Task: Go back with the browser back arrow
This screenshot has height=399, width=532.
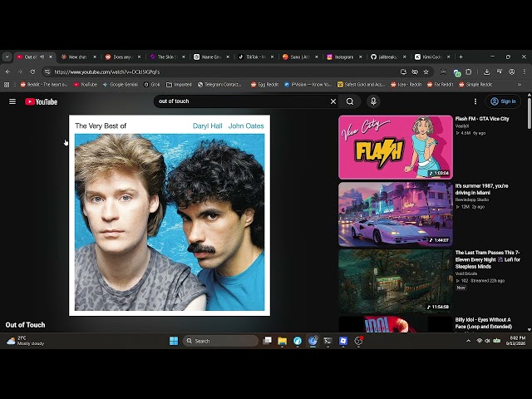Action: point(7,72)
